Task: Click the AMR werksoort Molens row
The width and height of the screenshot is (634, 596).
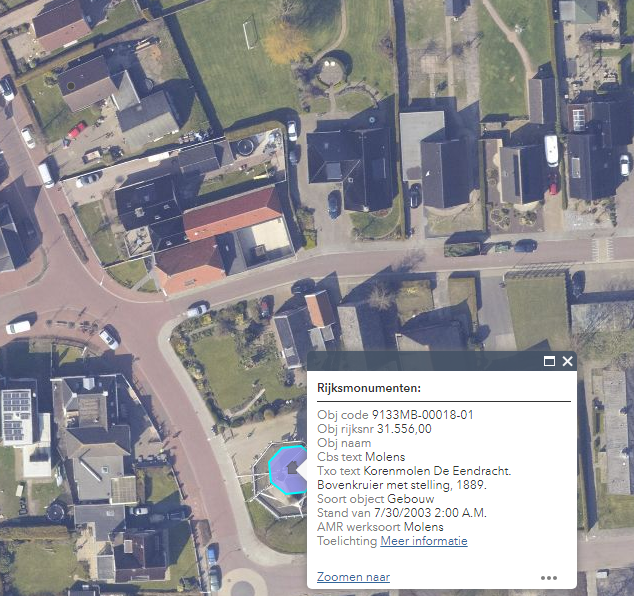Action: (380, 527)
